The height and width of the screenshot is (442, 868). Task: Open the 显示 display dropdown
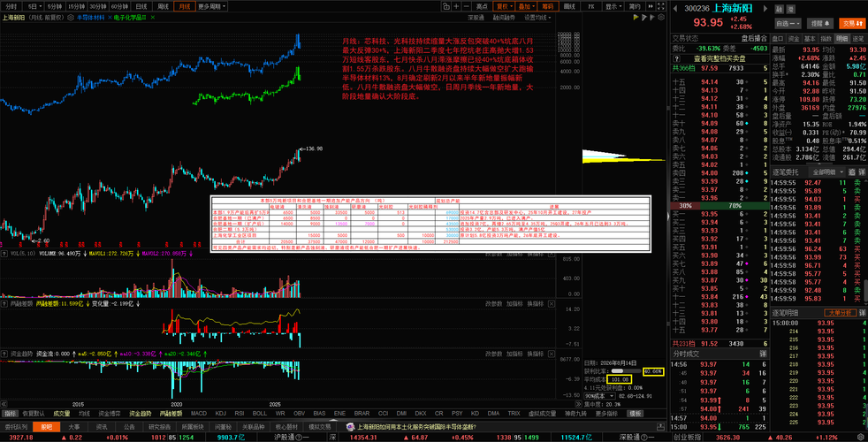613,7
